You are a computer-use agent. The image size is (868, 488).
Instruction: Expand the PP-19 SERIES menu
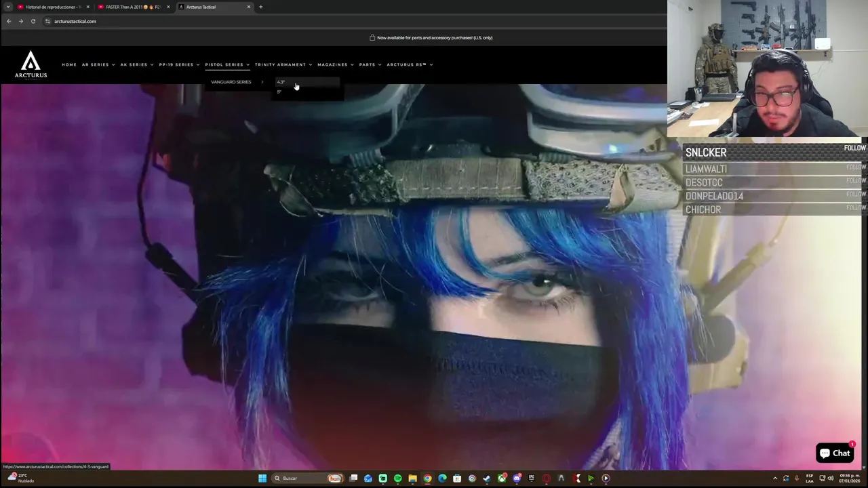tap(179, 64)
